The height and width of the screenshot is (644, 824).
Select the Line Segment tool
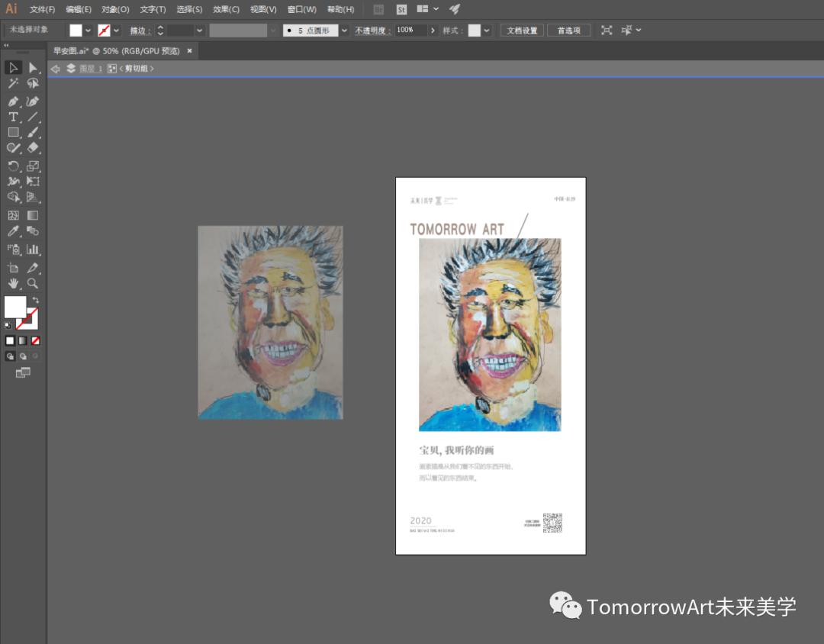[x=33, y=117]
